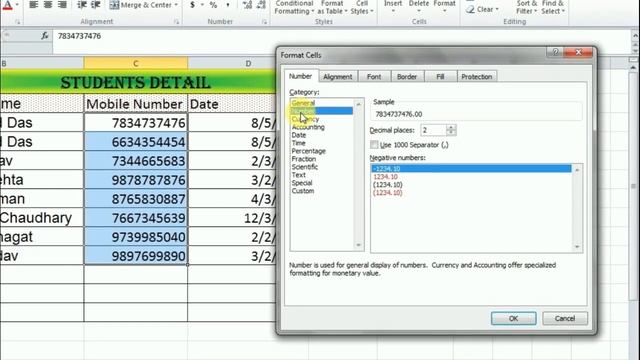Click Cancel in Format Cells dialog

565,318
